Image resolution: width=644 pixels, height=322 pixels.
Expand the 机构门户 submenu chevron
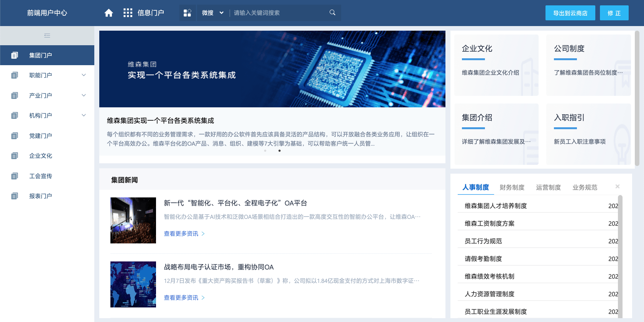(x=84, y=115)
